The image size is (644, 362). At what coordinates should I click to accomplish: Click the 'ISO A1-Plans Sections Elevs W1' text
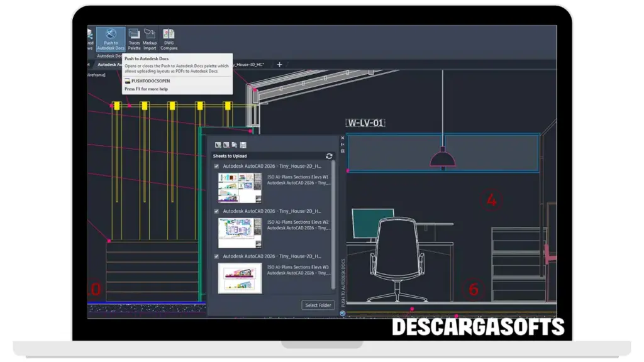click(x=297, y=177)
